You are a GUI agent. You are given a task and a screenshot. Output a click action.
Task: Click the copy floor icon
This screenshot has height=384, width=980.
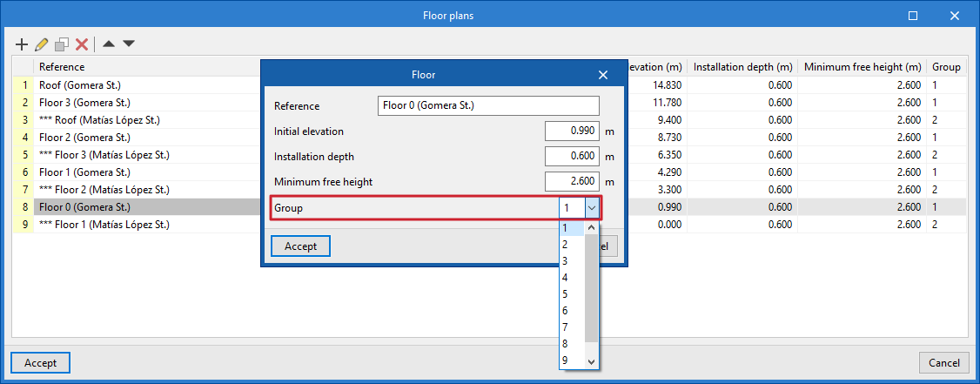(62, 44)
